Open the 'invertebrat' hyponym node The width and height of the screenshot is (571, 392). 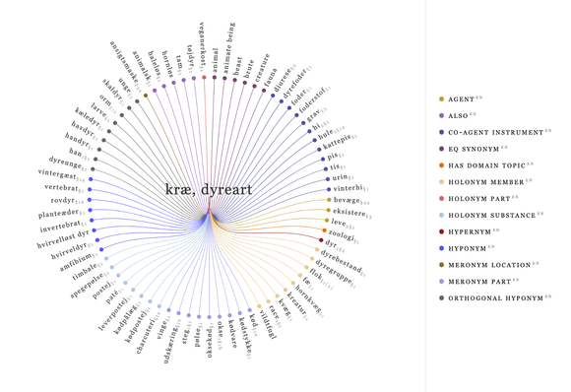[x=63, y=226]
